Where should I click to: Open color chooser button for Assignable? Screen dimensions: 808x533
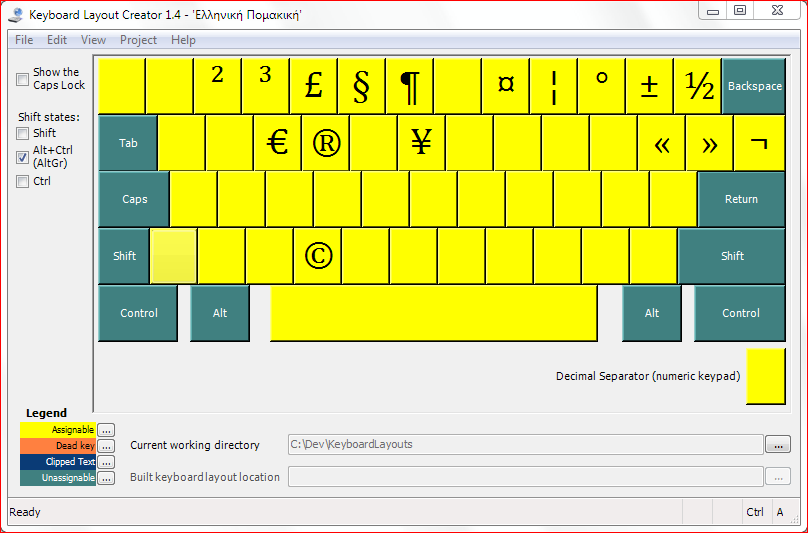[106, 430]
